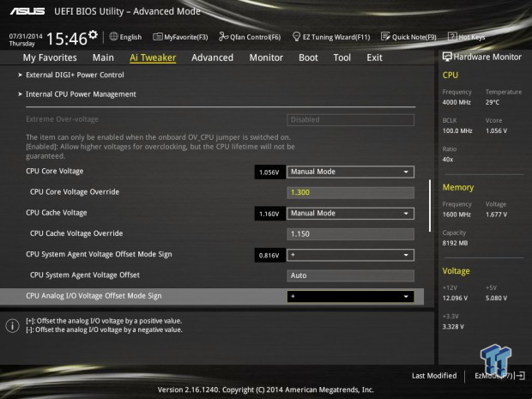Click the 1.160V CPU Cache Voltage readout
The image size is (532, 399).
[269, 214]
